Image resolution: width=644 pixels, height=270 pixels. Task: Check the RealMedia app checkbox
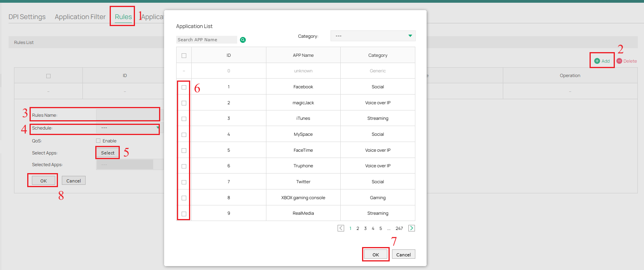click(184, 214)
